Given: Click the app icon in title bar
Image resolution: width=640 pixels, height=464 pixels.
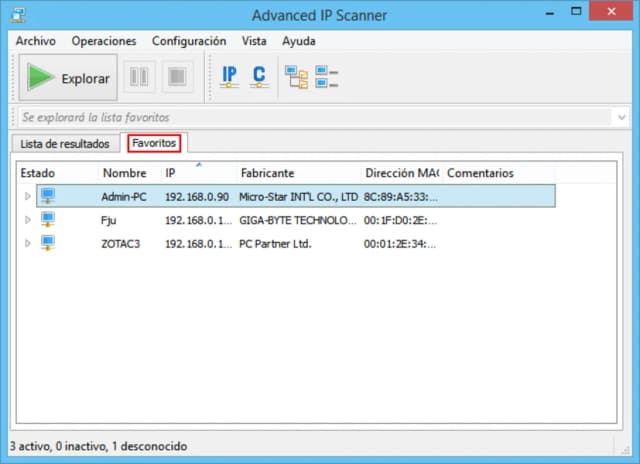Looking at the screenshot, I should point(18,15).
